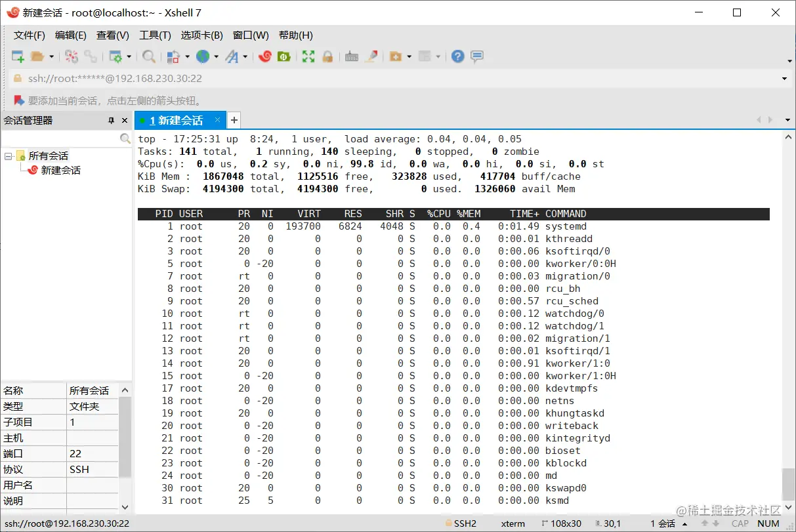796x532 pixels.
Task: Click the session manager search field
Action: (x=60, y=139)
